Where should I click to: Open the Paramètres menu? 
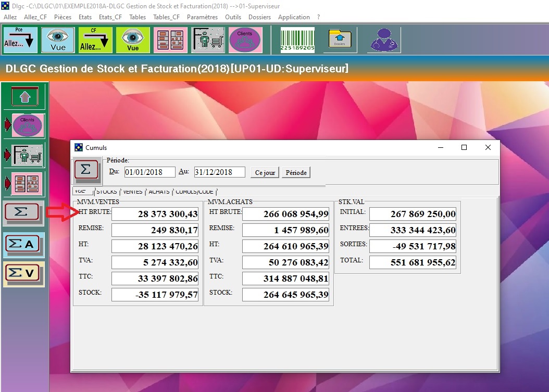[x=203, y=17]
